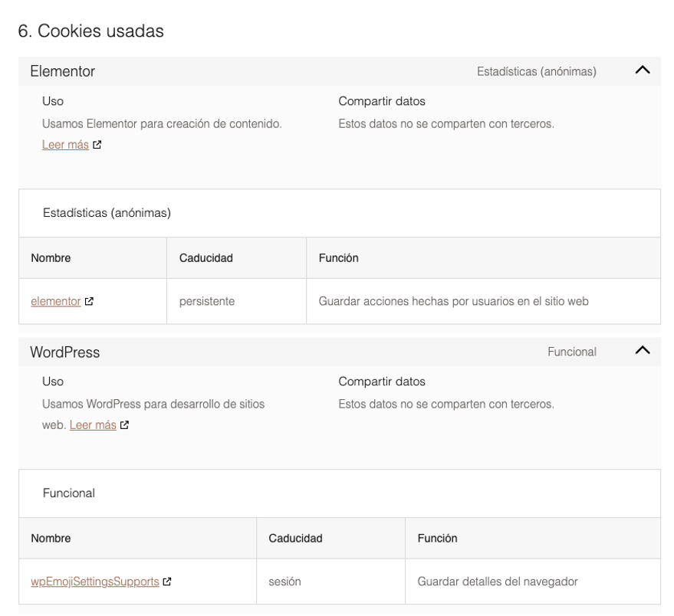Open the Leer más link under WordPress
Screen dimensions: 674x616
[92, 424]
